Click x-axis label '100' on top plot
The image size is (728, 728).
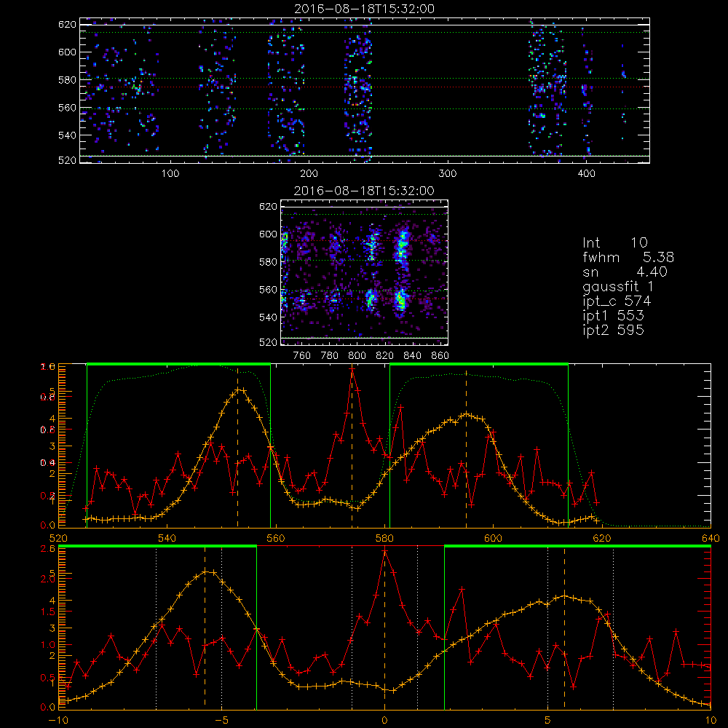pyautogui.click(x=170, y=174)
